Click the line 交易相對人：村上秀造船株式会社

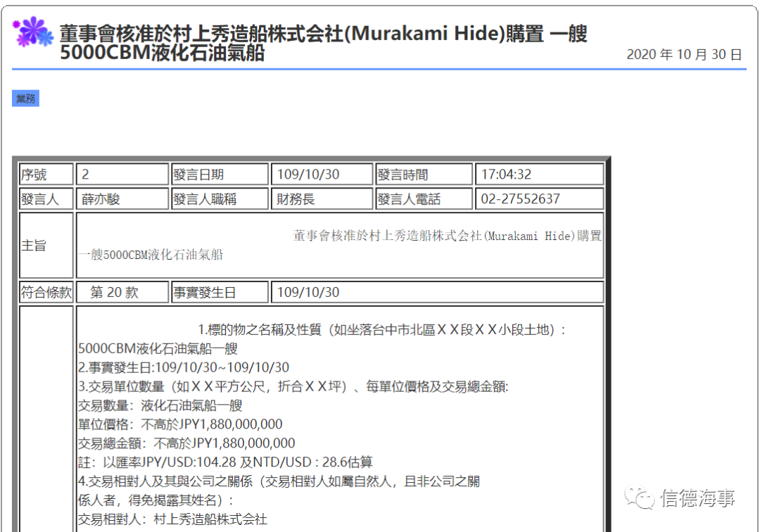(172, 519)
